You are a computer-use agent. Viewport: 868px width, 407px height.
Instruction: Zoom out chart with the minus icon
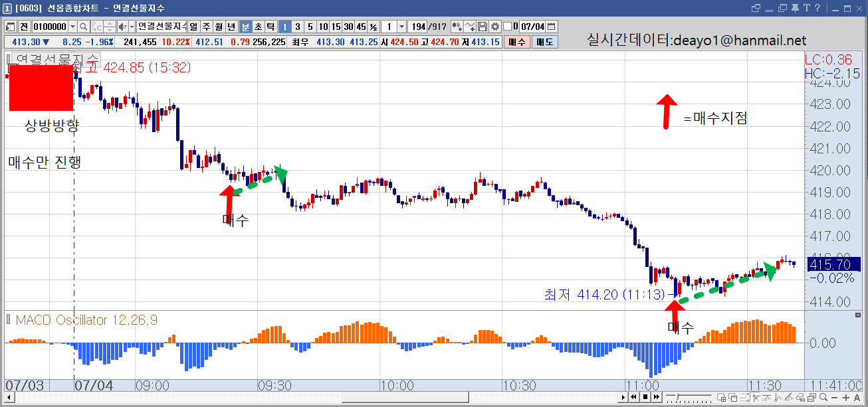pyautogui.click(x=835, y=397)
